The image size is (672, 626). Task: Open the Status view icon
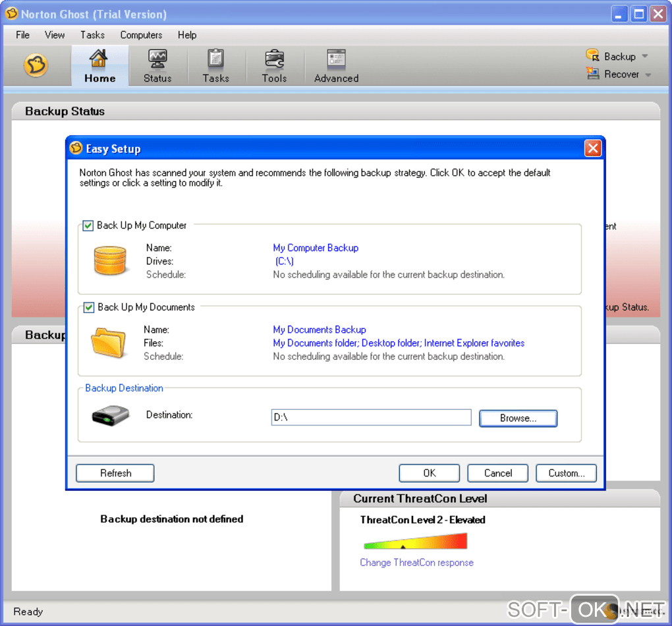click(x=157, y=59)
